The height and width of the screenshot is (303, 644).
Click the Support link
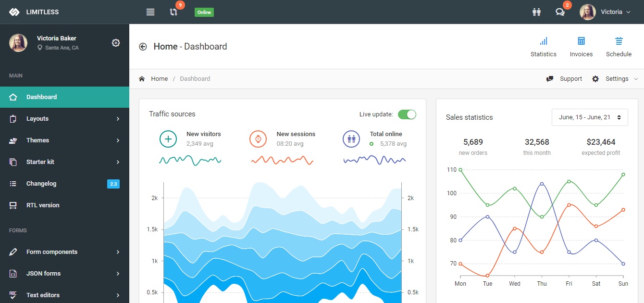pos(565,79)
